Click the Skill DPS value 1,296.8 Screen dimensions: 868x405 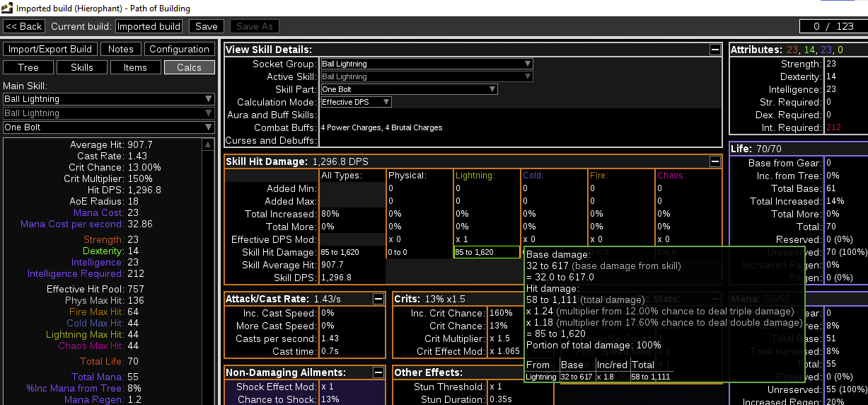[336, 278]
